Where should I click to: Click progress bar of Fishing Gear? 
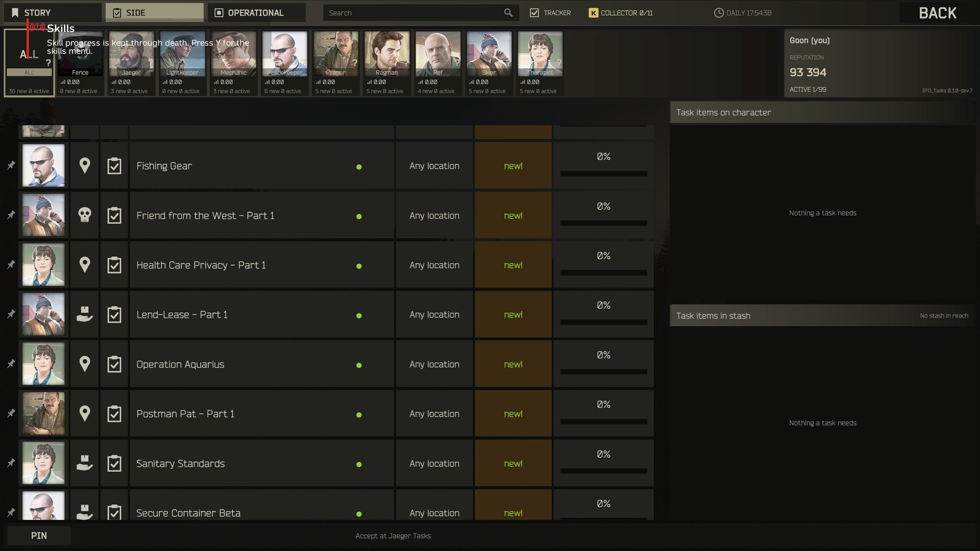click(603, 173)
